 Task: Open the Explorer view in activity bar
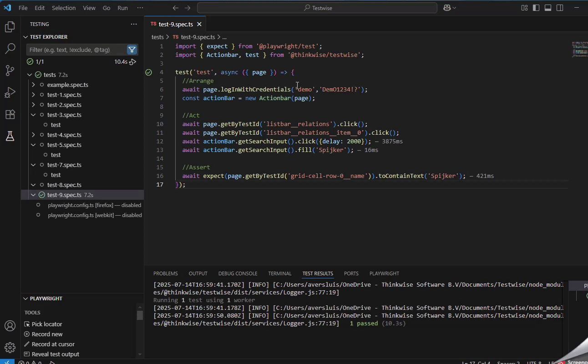click(10, 27)
